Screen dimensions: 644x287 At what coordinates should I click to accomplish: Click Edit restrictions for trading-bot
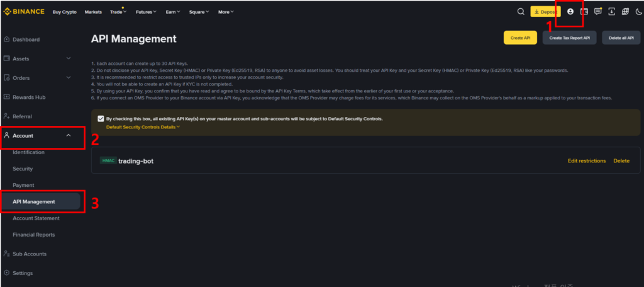pyautogui.click(x=587, y=160)
